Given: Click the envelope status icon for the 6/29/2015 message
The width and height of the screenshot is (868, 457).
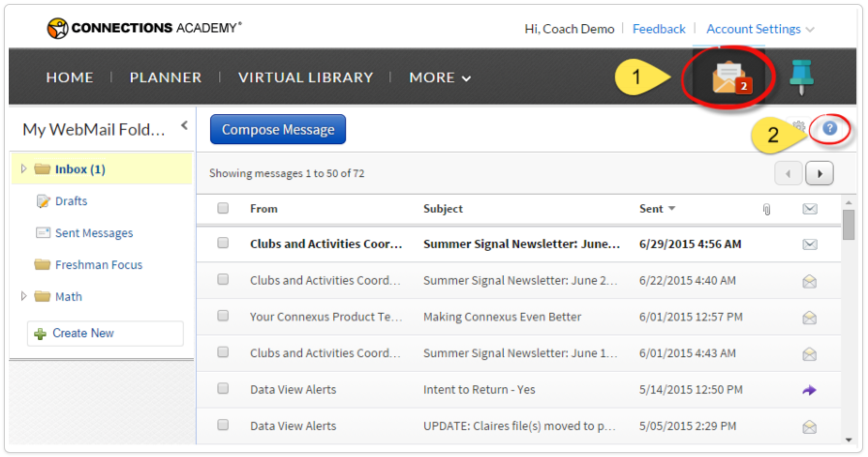Looking at the screenshot, I should tap(809, 244).
